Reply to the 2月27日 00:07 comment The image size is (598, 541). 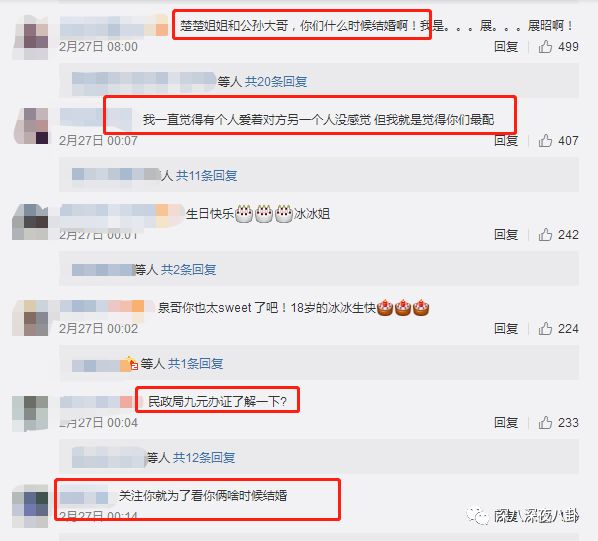506,141
